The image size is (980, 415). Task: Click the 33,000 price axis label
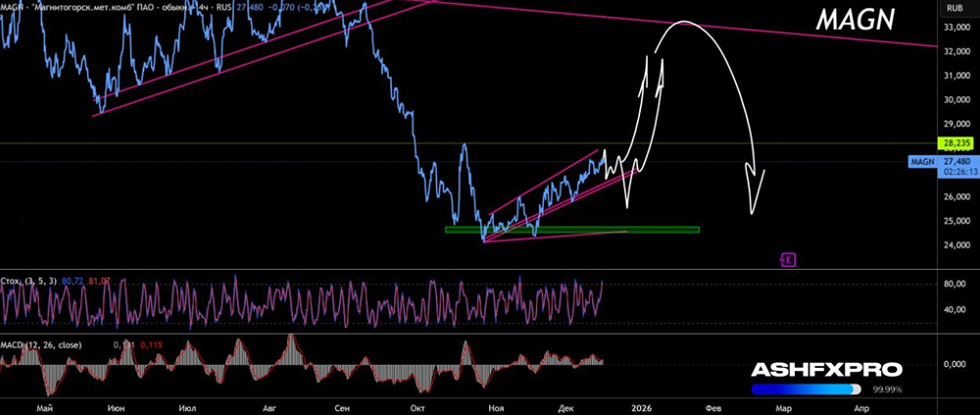[x=956, y=27]
